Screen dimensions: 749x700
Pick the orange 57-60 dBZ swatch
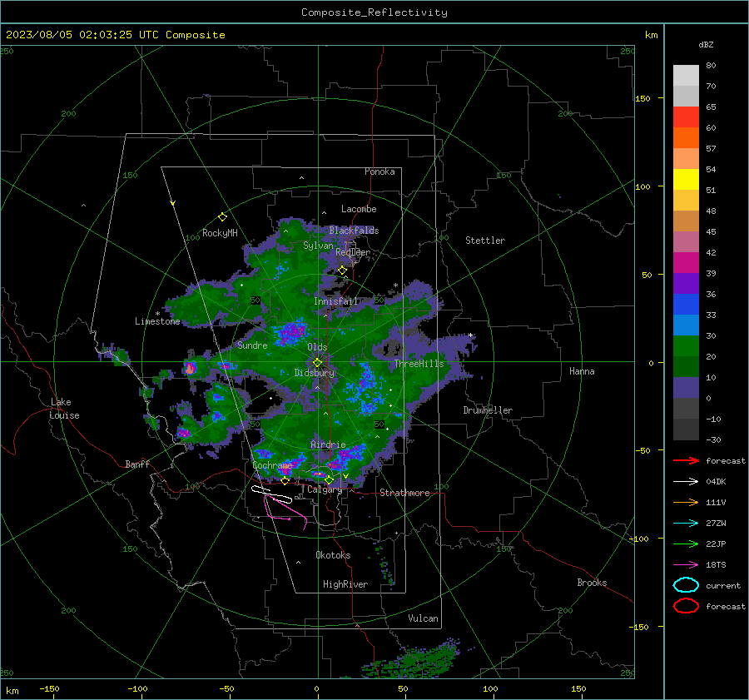coord(686,137)
